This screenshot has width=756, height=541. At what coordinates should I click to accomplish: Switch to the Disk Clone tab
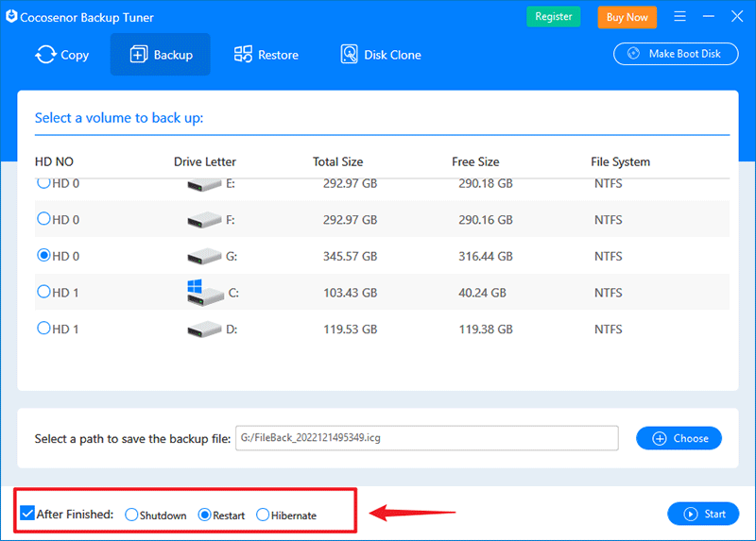pos(381,55)
